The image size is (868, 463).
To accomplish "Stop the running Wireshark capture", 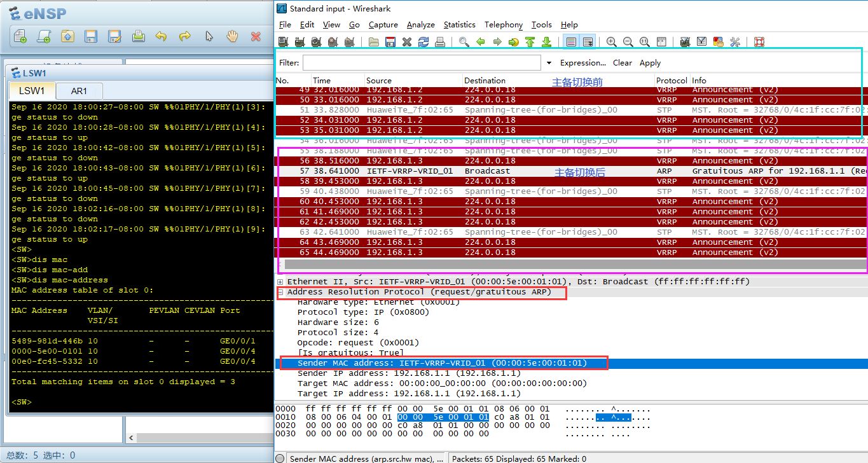I will [333, 42].
